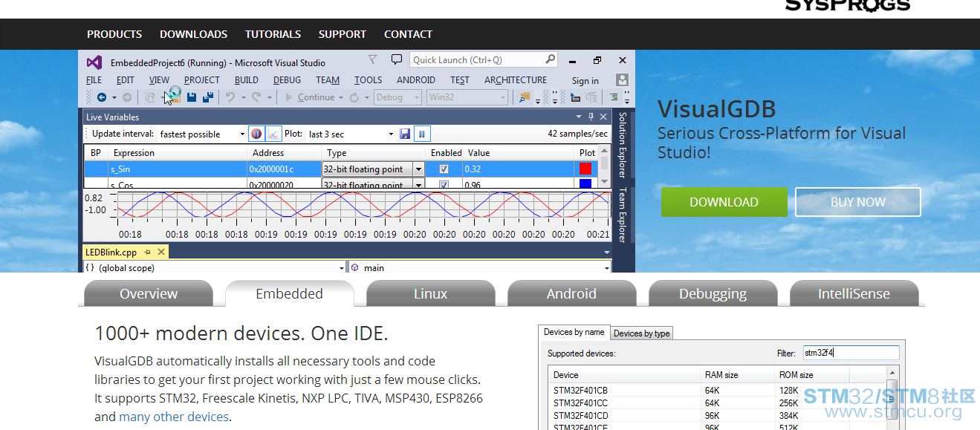Click the indent lines toolbar icon
This screenshot has width=980, height=430.
click(614, 97)
